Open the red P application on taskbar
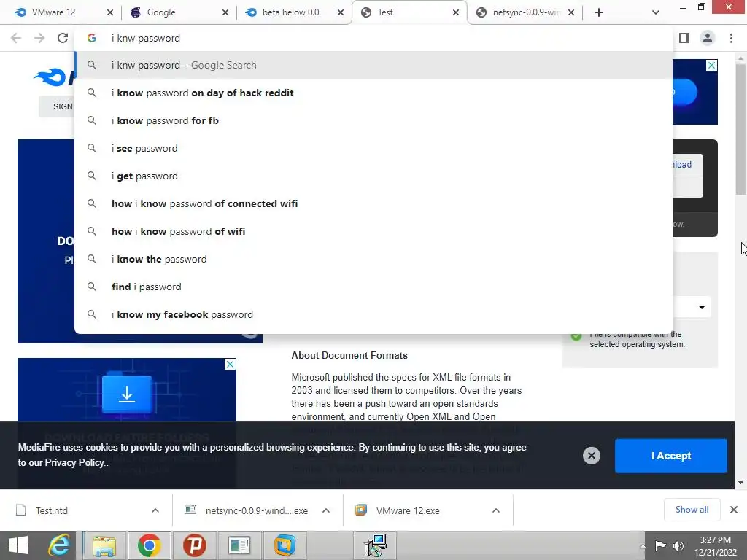 click(194, 545)
